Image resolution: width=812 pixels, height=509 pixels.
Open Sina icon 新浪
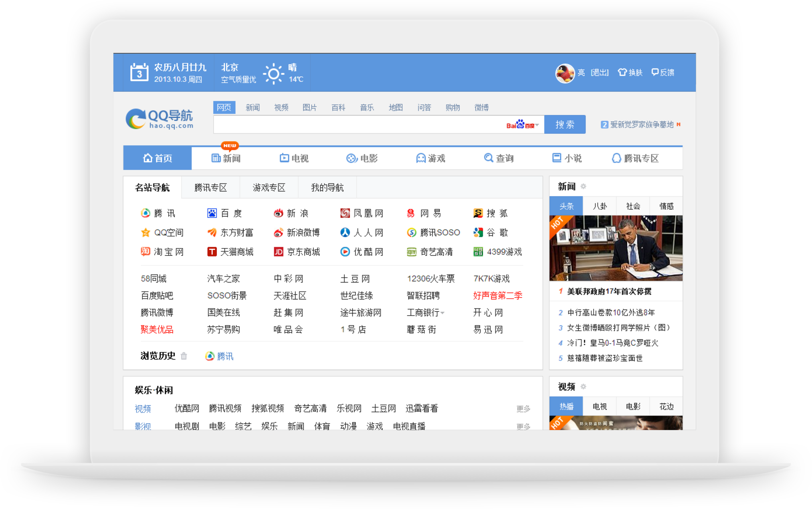[278, 213]
